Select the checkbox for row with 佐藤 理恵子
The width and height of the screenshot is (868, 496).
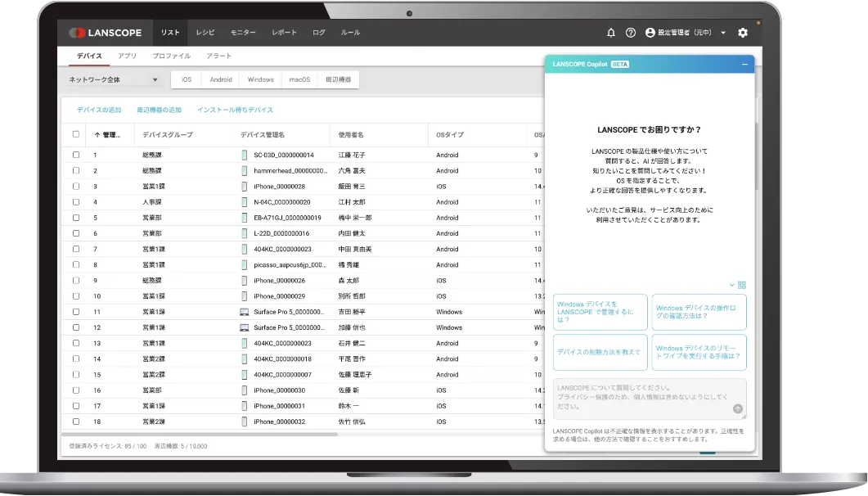[75, 374]
